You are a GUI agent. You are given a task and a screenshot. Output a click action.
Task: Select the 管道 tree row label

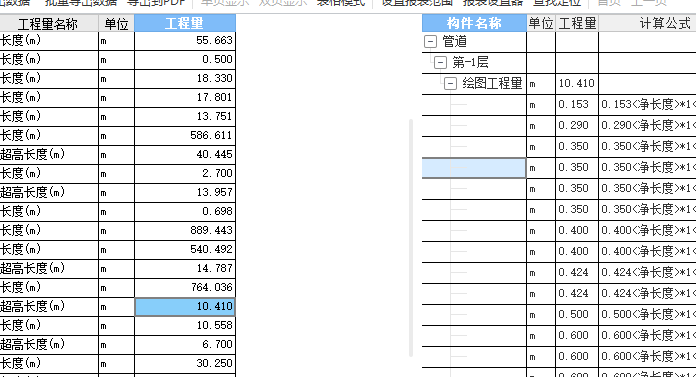455,41
